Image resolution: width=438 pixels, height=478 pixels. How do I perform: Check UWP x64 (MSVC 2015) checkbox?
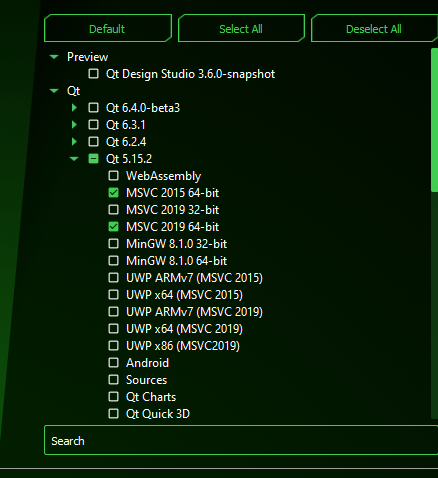[x=114, y=295]
